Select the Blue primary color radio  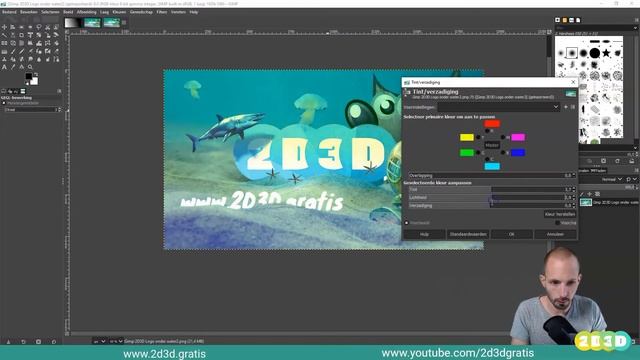(x=503, y=153)
